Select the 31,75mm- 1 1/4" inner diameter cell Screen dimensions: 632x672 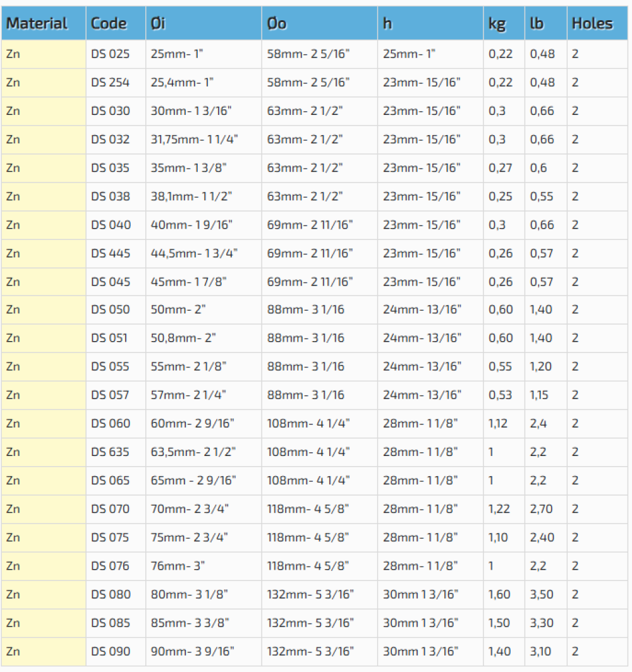pos(195,140)
